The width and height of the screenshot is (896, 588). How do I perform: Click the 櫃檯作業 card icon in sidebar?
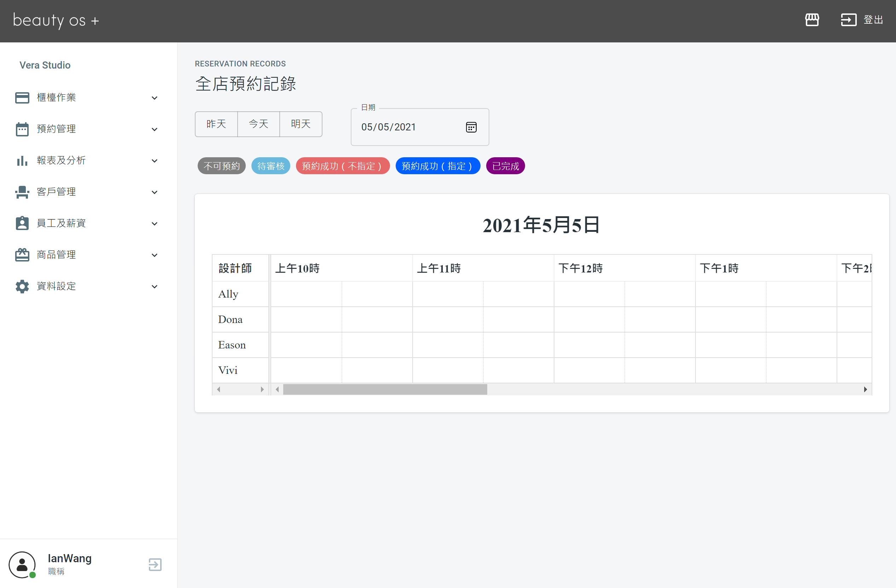point(22,98)
